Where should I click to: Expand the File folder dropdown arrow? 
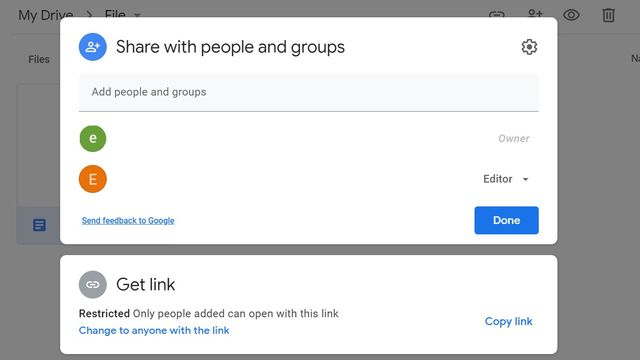coord(138,16)
